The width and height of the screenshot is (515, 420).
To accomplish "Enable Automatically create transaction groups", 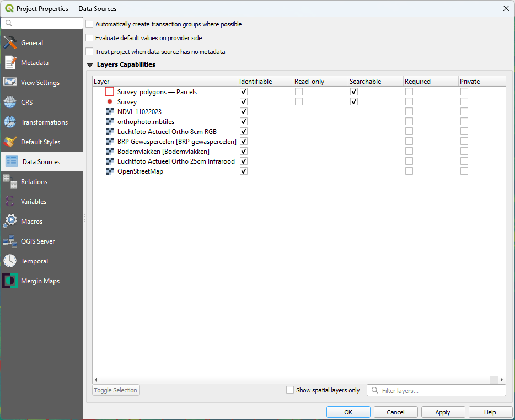I will click(x=89, y=24).
